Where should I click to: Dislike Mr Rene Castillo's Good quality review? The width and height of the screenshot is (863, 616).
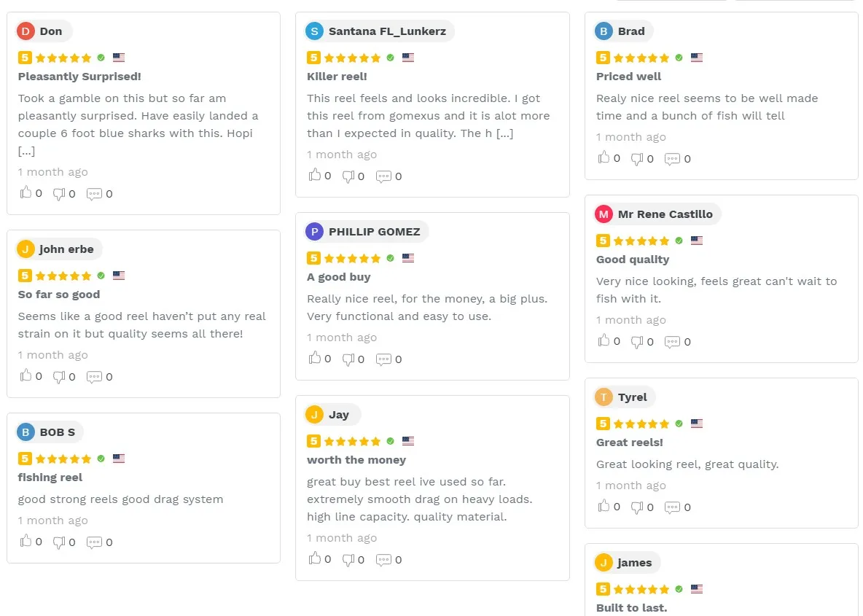point(638,341)
